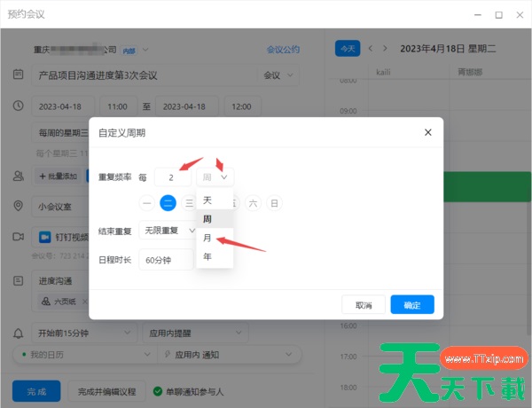This screenshot has width=532, height=408.
Task: Click the 六页纸 attachment icon
Action: [x=46, y=301]
